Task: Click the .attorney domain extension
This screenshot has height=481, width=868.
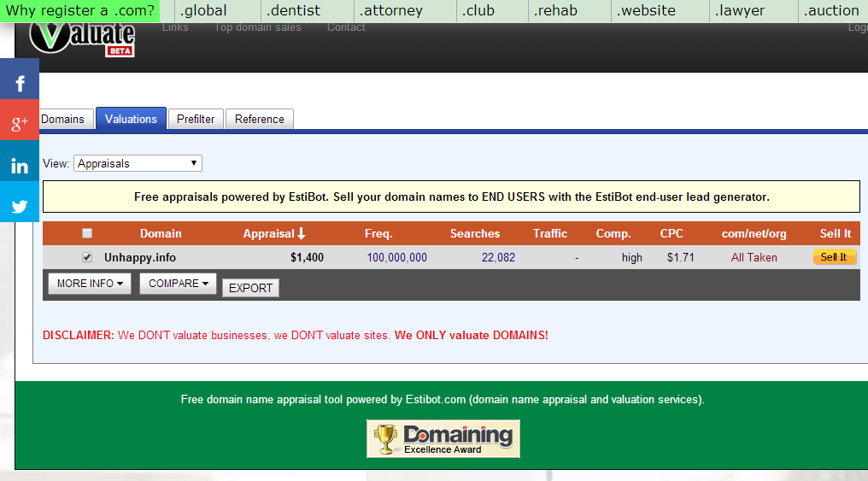Action: coord(390,10)
